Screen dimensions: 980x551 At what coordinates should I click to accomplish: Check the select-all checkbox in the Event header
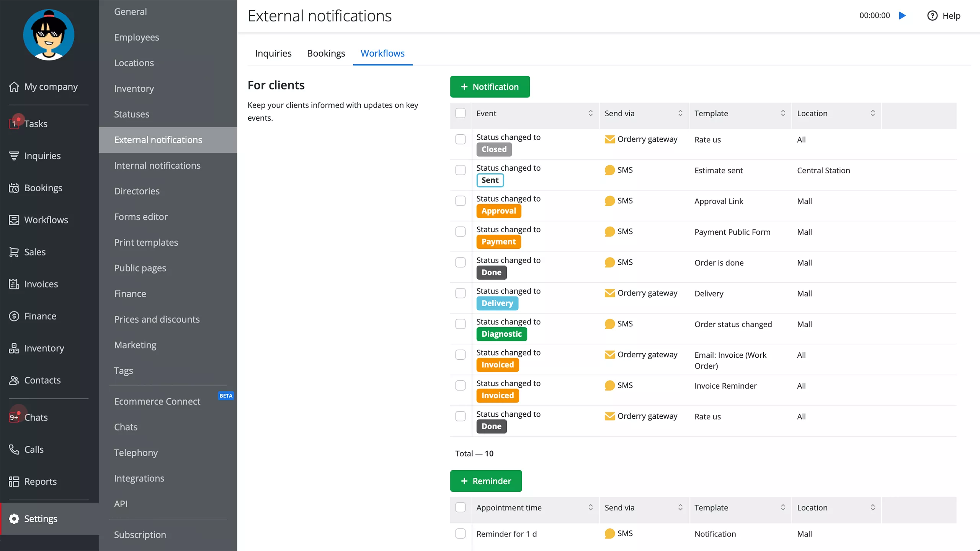coord(461,113)
